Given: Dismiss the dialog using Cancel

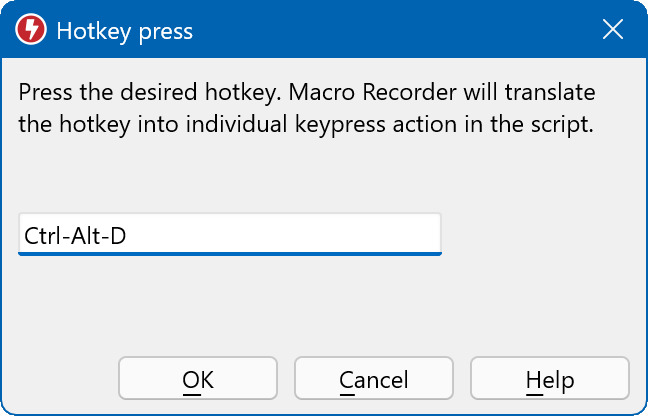Looking at the screenshot, I should click(x=373, y=380).
